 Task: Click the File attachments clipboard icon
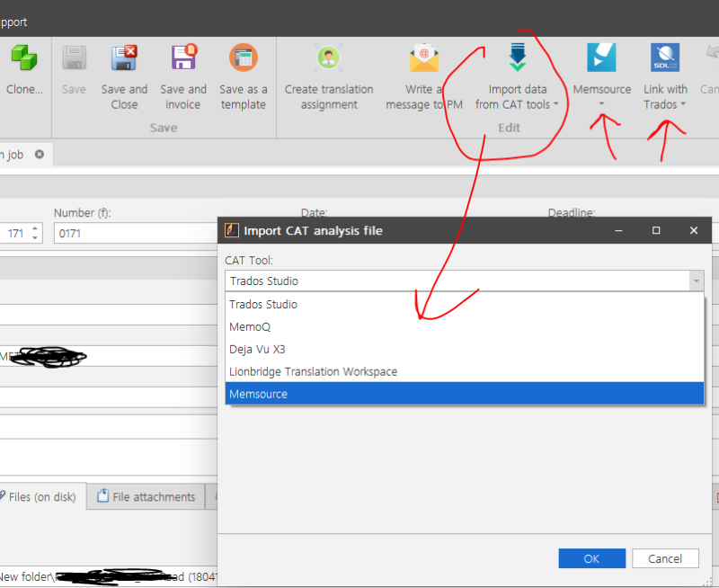click(103, 495)
